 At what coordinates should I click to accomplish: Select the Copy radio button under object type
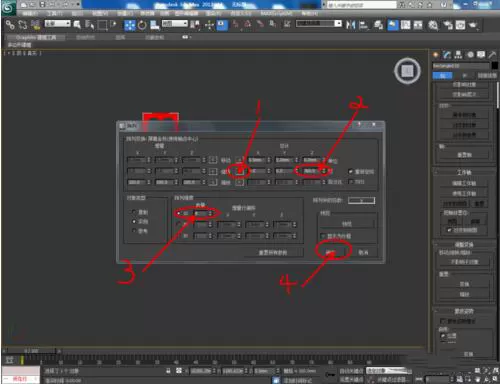tap(134, 212)
